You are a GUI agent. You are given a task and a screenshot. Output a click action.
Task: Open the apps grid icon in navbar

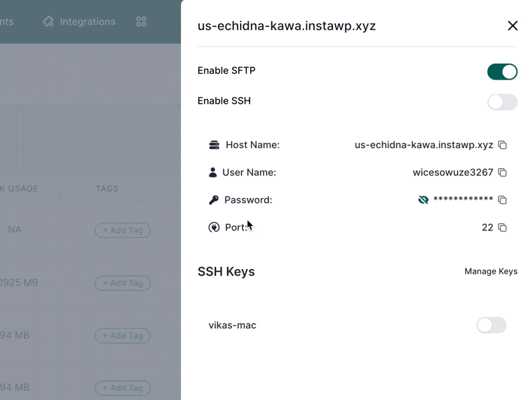click(141, 22)
